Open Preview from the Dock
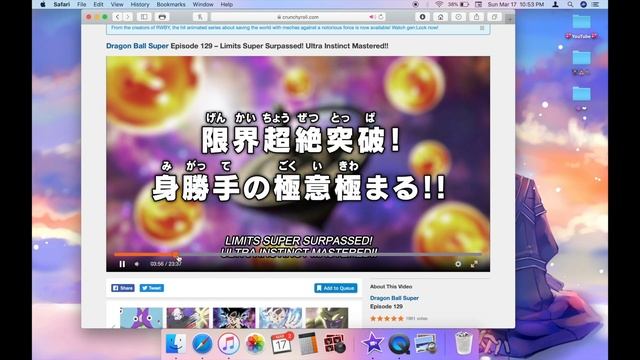This screenshot has width=640, height=360. coord(425,344)
